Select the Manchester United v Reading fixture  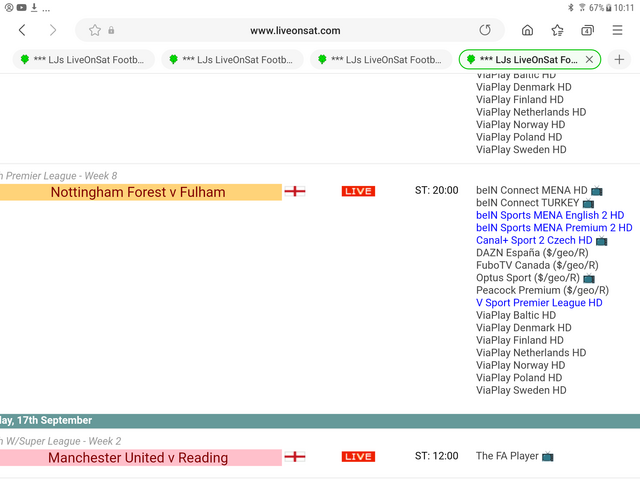138,458
